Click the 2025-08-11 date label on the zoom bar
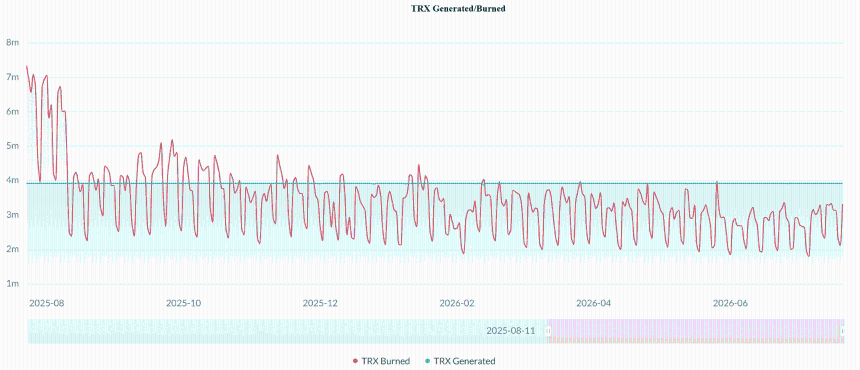Viewport: 860px width, 370px height. tap(511, 331)
